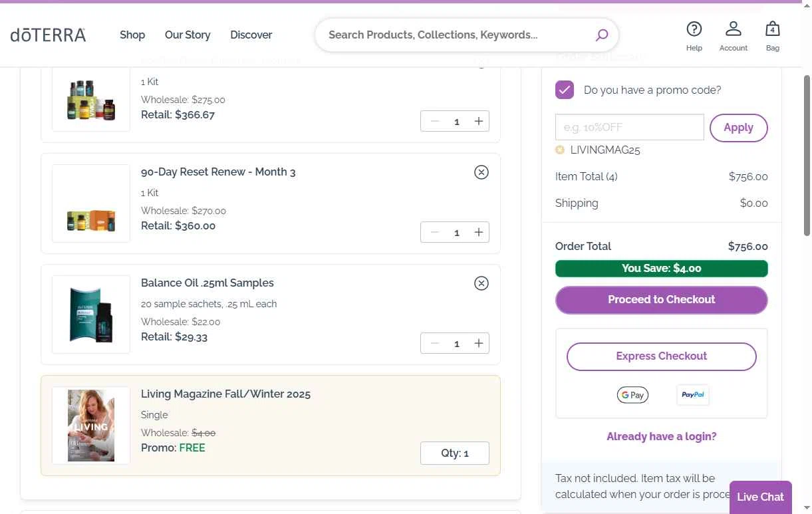This screenshot has height=514, width=812.
Task: Click the Qty: 1 box for Living Magazine
Action: pyautogui.click(x=455, y=453)
